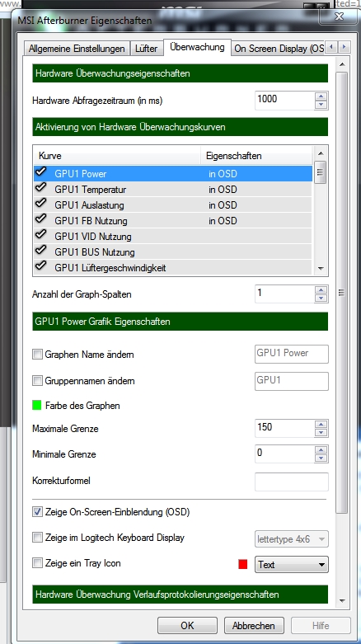Select the Überwachung tab

tap(197, 47)
